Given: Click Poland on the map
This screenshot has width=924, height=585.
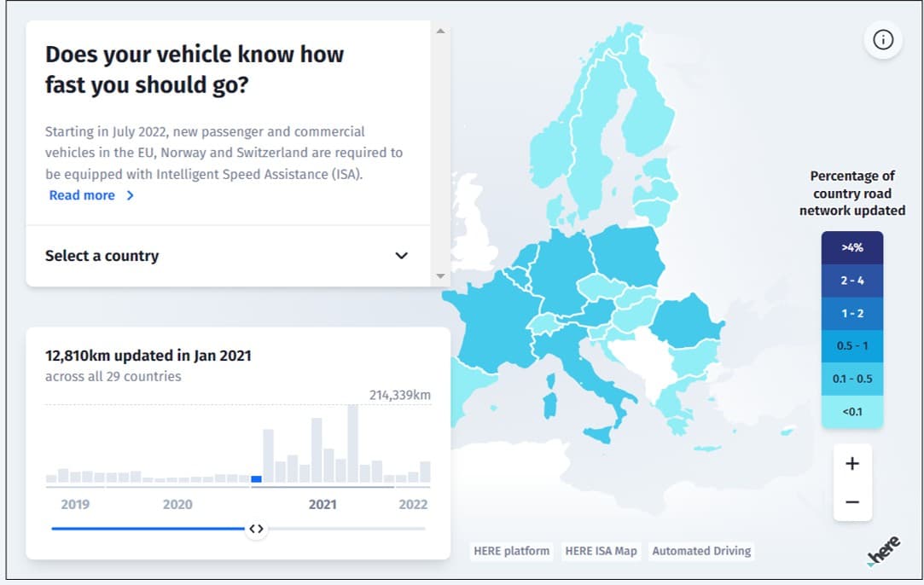Looking at the screenshot, I should (x=628, y=254).
